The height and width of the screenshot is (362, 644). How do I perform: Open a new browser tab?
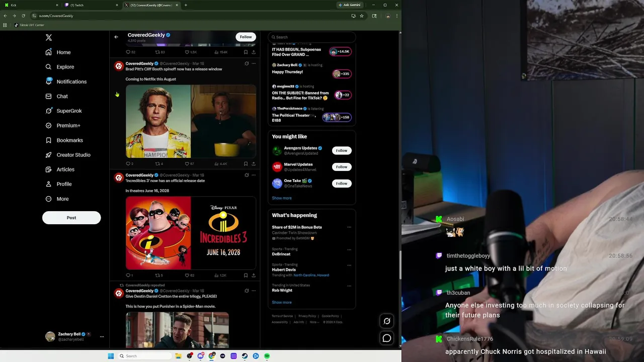[186, 5]
